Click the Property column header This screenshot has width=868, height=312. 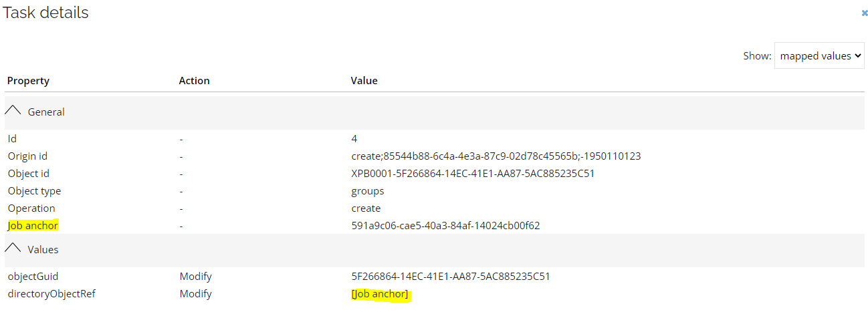pyautogui.click(x=28, y=81)
